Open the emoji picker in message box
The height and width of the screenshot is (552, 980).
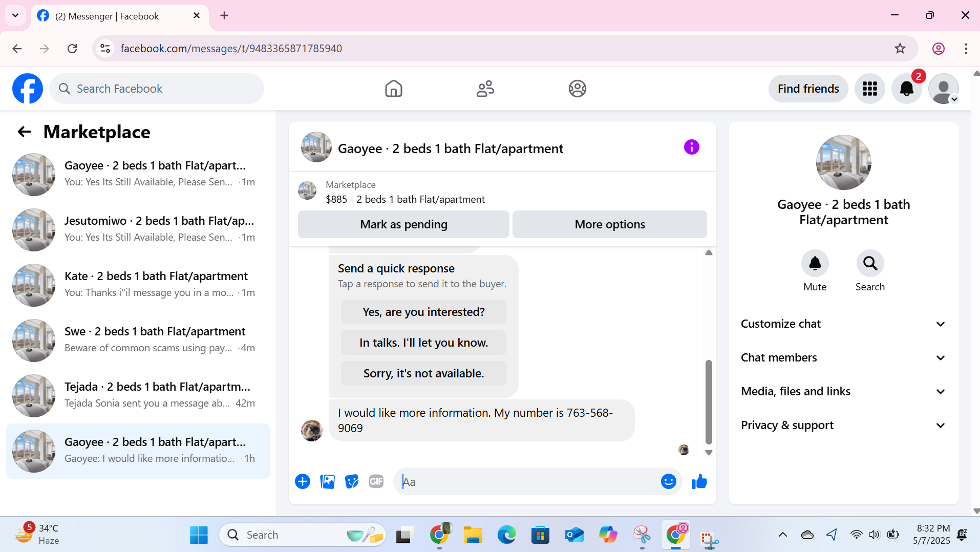668,481
